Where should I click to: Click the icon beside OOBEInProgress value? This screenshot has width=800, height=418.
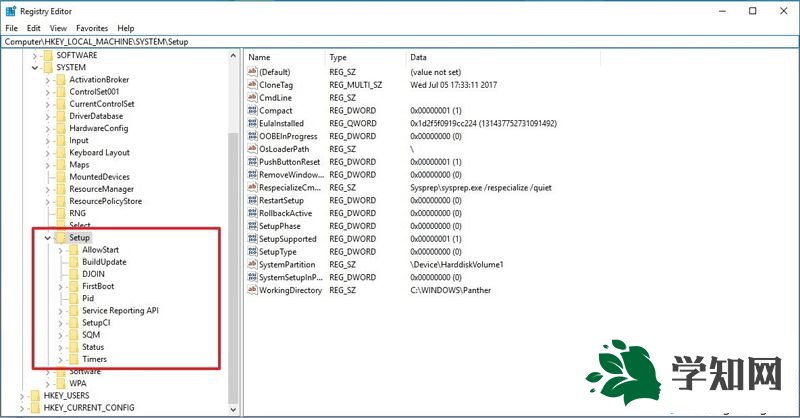click(x=252, y=136)
